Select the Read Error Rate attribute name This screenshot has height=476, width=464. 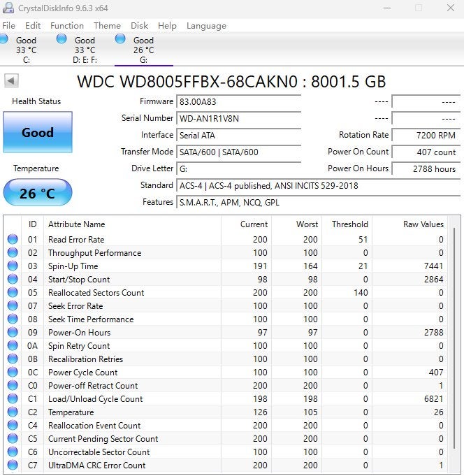76,240
